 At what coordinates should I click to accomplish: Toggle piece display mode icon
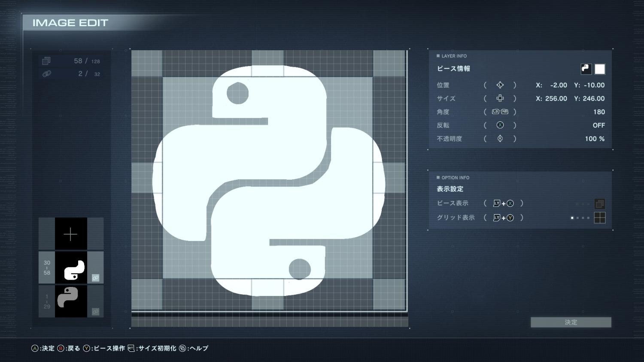600,204
